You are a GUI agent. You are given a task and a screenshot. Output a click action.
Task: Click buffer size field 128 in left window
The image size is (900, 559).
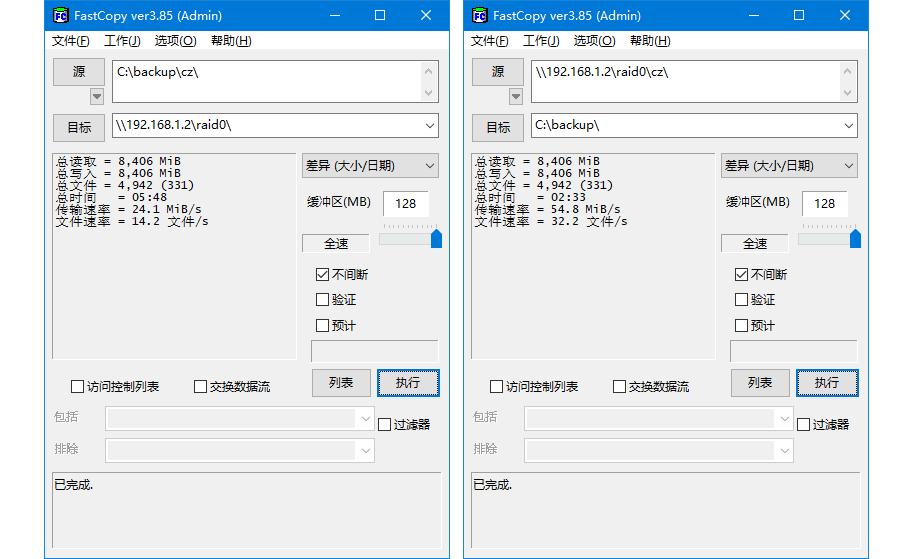406,204
